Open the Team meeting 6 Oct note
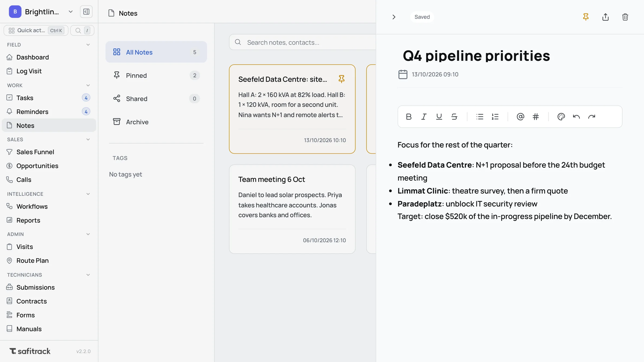The width and height of the screenshot is (644, 362). pyautogui.click(x=292, y=209)
